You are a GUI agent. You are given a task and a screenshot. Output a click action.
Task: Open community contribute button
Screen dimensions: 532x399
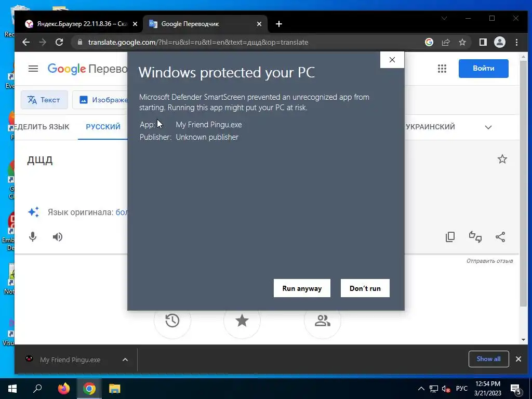[x=322, y=320]
